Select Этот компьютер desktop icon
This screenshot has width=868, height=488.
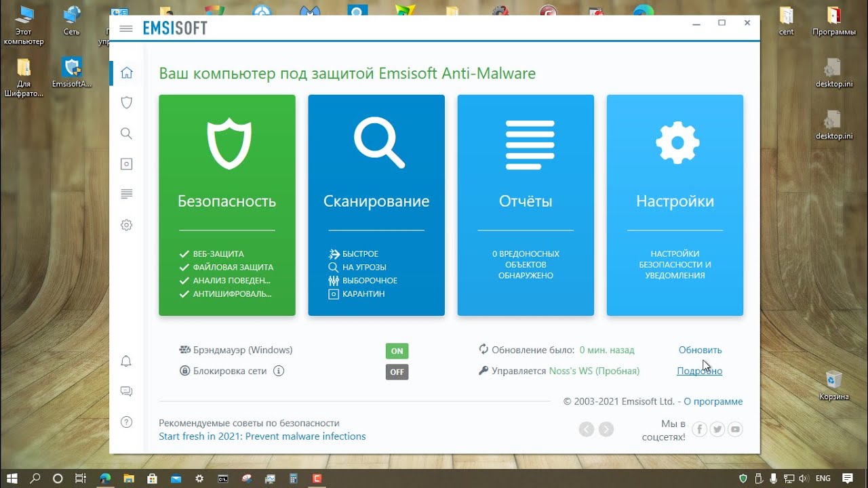point(24,25)
